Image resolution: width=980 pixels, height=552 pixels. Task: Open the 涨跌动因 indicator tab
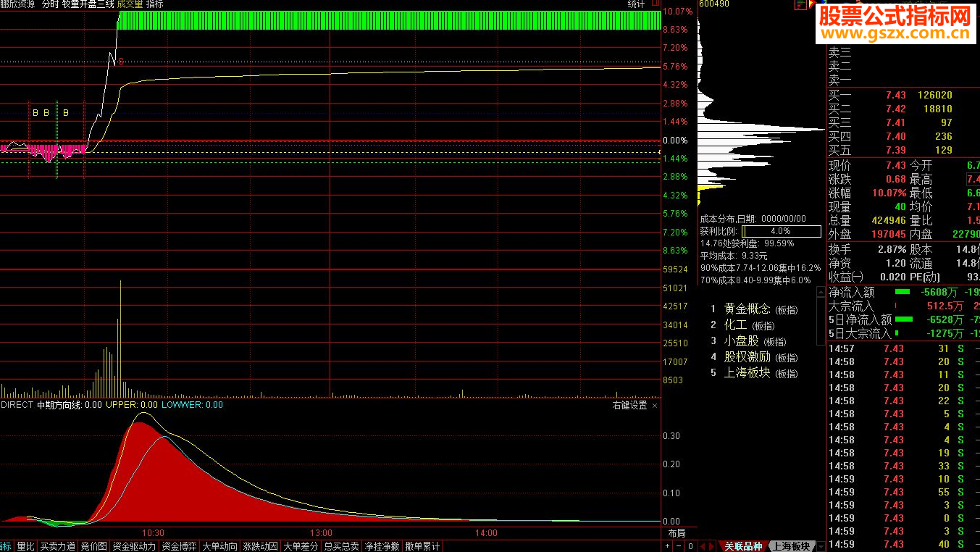pos(260,546)
